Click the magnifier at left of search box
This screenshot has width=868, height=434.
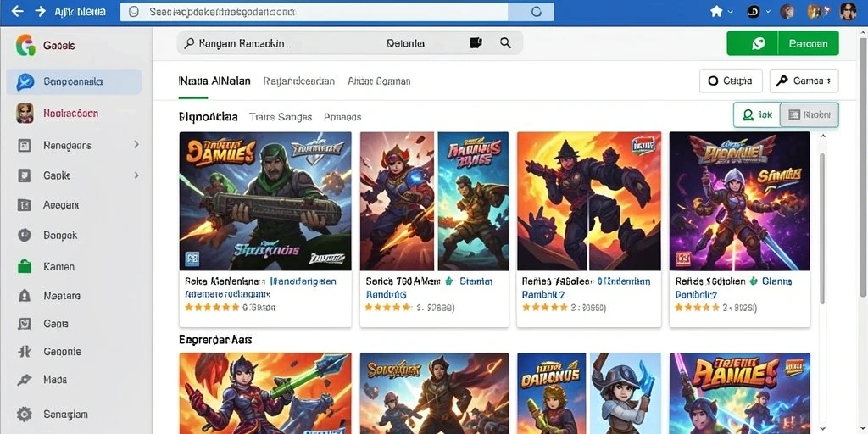(x=189, y=42)
